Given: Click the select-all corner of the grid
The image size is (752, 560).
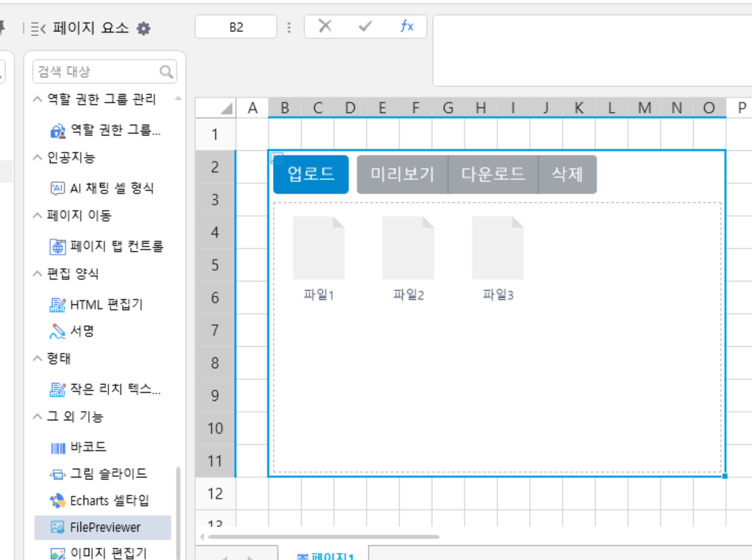Looking at the screenshot, I should 215,108.
